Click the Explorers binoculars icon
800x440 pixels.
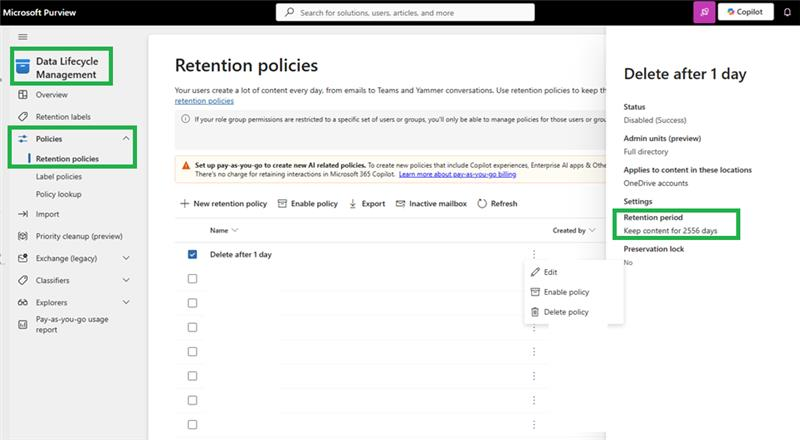click(23, 302)
